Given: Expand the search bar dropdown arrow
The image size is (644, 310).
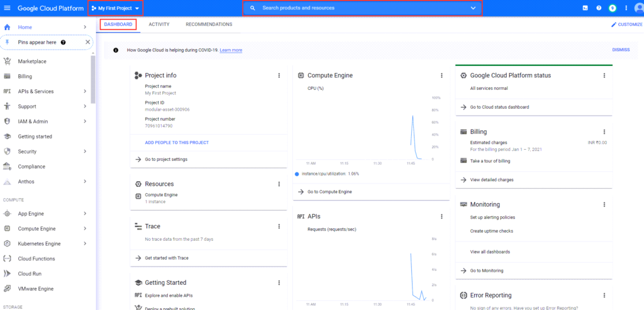Looking at the screenshot, I should (x=473, y=8).
